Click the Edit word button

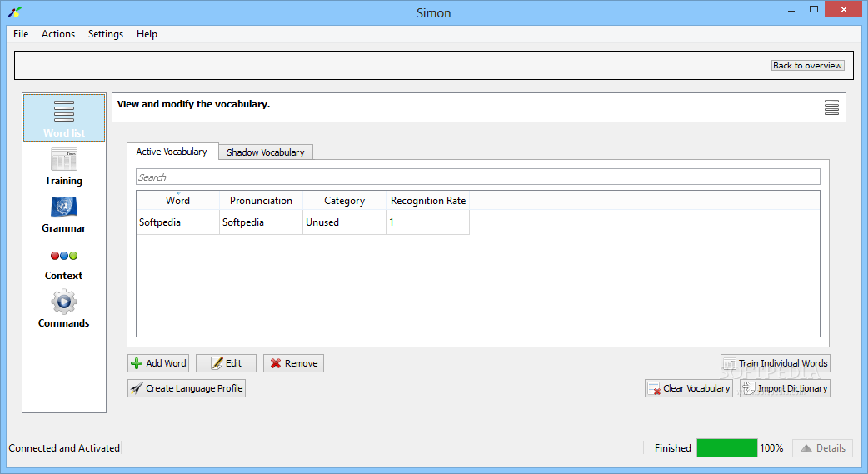click(x=226, y=363)
